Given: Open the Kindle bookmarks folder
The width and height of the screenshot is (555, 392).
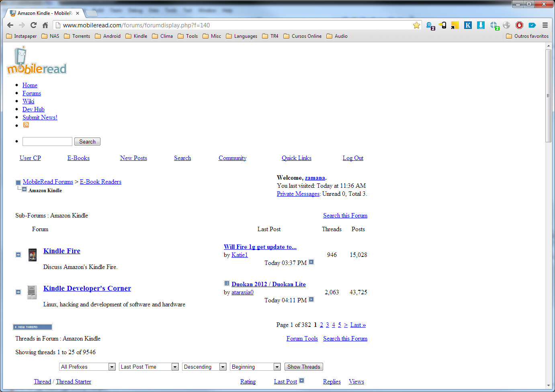Looking at the screenshot, I should [136, 36].
